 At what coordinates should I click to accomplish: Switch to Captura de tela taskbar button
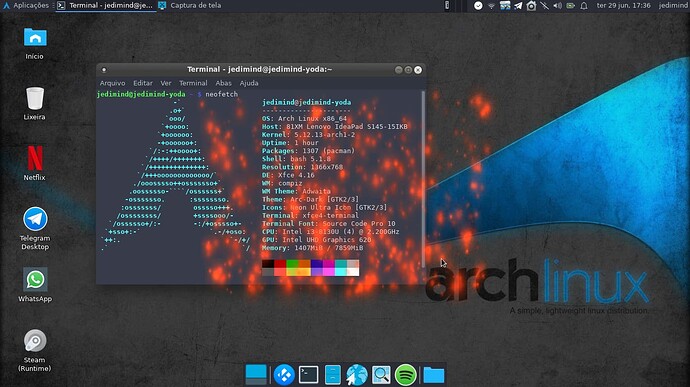pos(190,5)
